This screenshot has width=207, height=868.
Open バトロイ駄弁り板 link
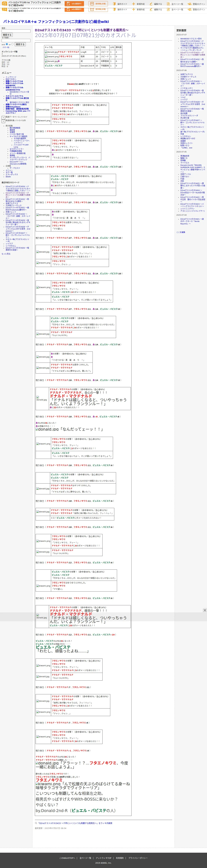pos(16,134)
